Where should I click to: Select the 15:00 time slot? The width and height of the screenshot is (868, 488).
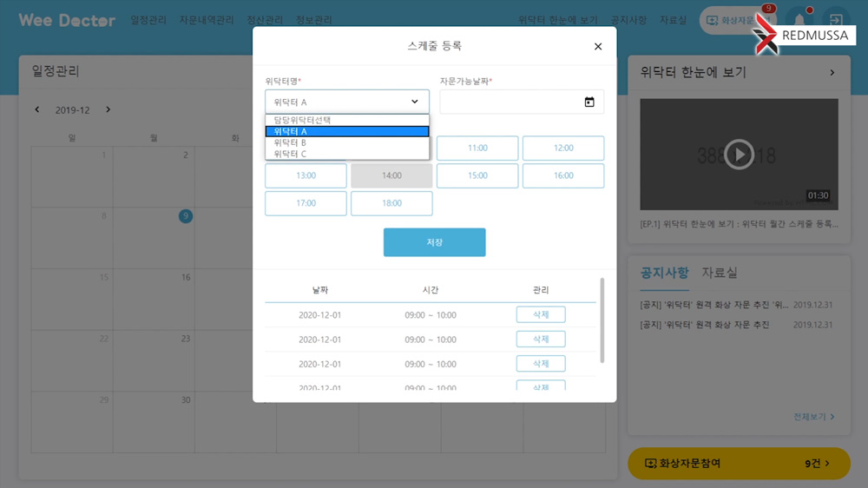pyautogui.click(x=477, y=175)
